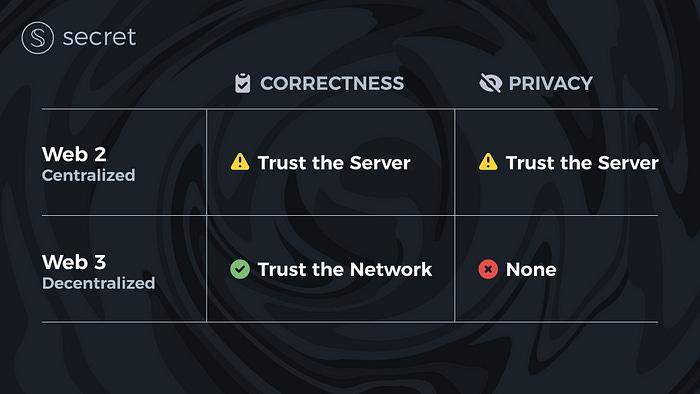Click the yellow warning triangle in Web 2 Correctness cell
700x394 pixels.
tap(240, 162)
